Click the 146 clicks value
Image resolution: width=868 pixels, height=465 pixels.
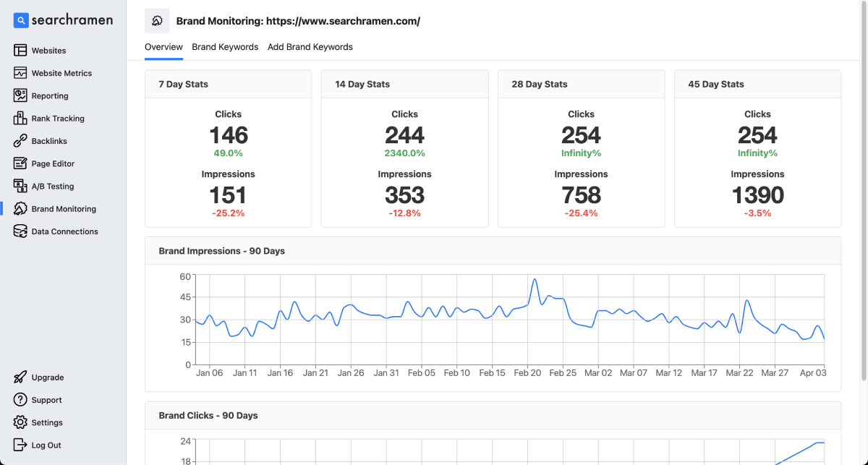tap(229, 135)
